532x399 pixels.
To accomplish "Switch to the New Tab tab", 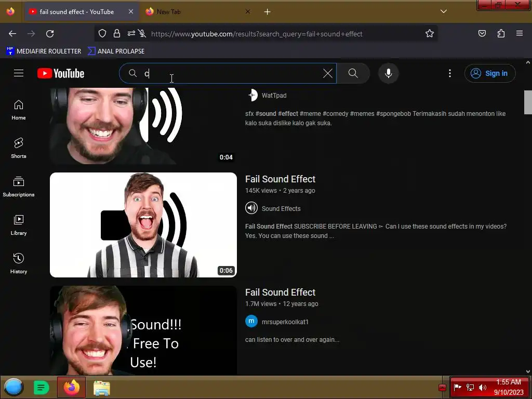I will [197, 12].
